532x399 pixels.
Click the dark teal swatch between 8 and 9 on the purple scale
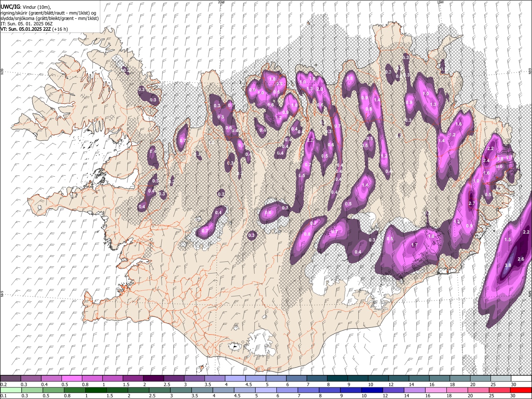(x=337, y=378)
